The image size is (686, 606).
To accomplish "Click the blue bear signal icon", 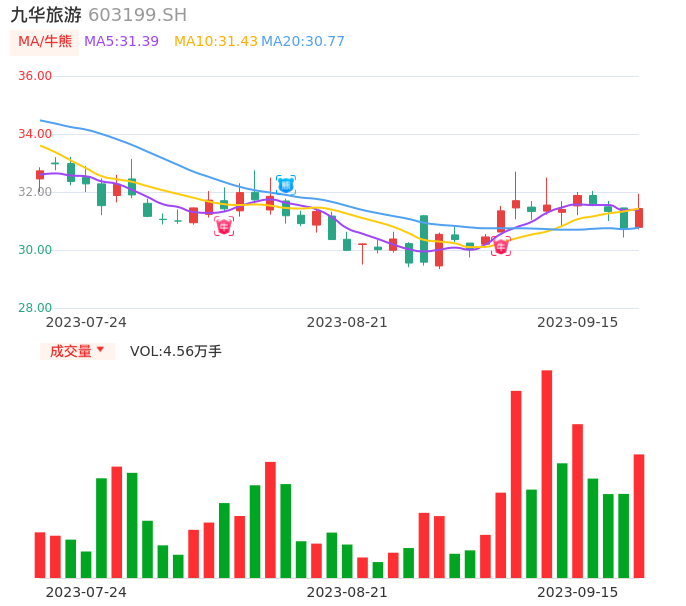I will [x=286, y=185].
